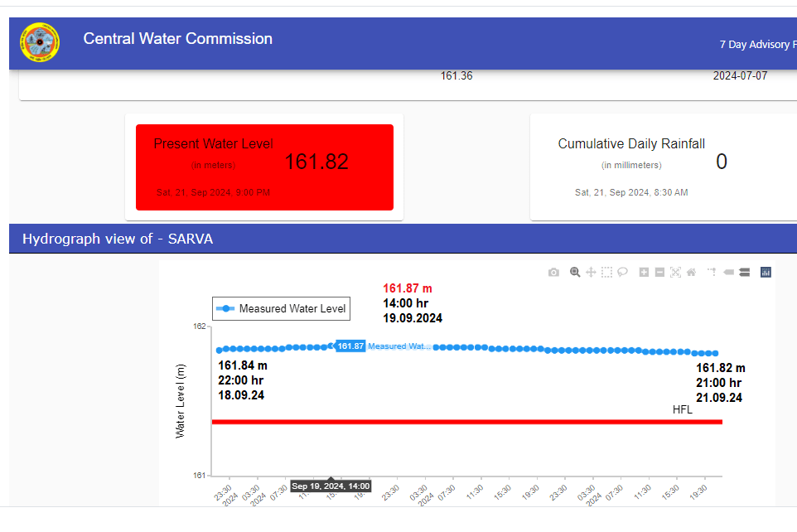This screenshot has width=797, height=532.
Task: Reset axes with the home icon
Action: (x=691, y=273)
